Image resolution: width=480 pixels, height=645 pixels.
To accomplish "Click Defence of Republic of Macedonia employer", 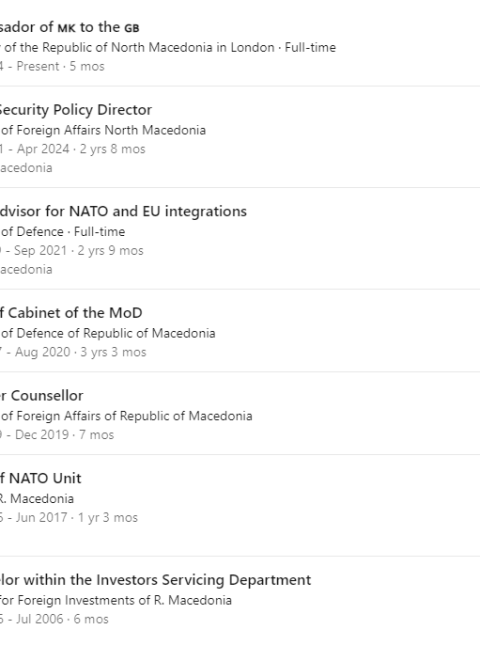I will [x=108, y=333].
